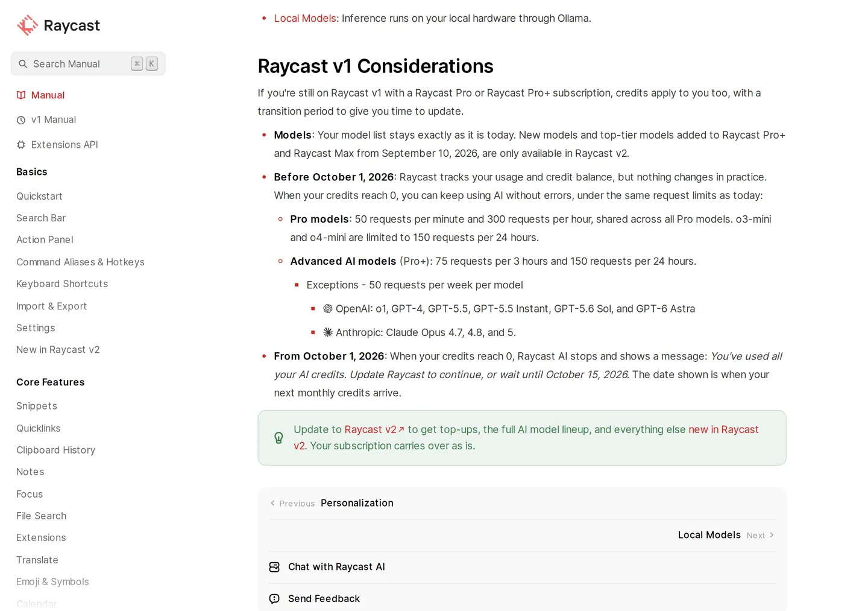Click the Basics sidebar heading
Image resolution: width=868 pixels, height=611 pixels.
tap(32, 172)
